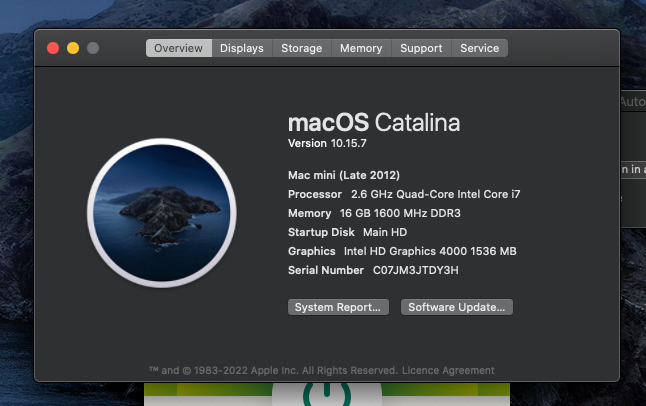Click the Serial Number label

[326, 270]
